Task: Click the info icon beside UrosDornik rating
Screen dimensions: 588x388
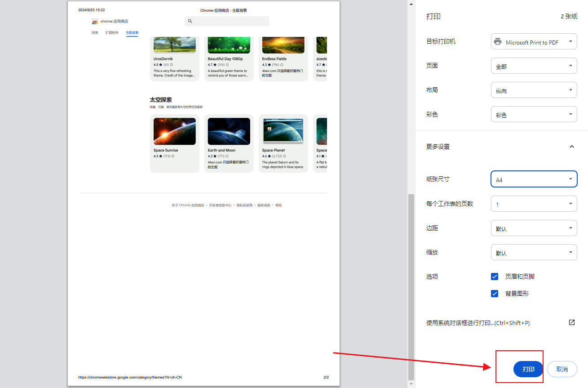Action: click(172, 65)
